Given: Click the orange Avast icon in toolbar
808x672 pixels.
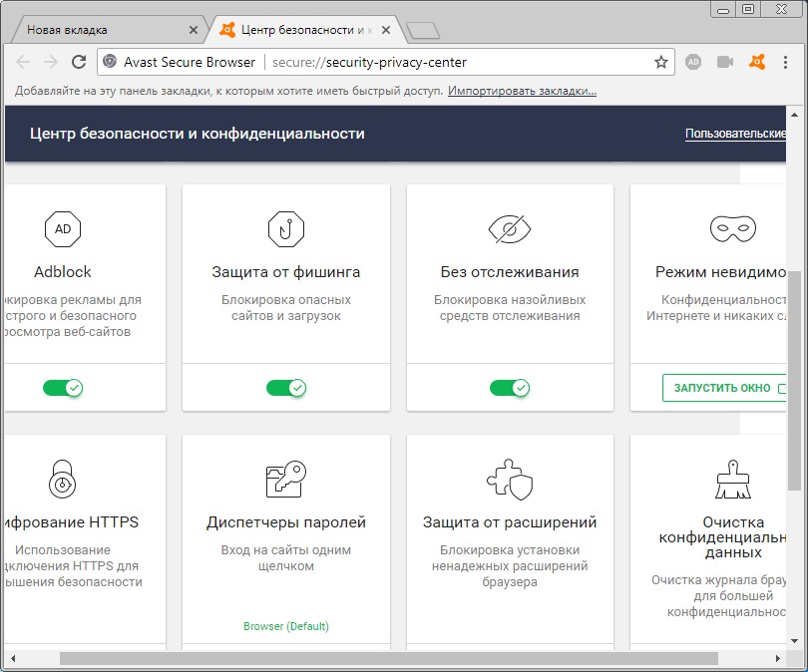Looking at the screenshot, I should coord(757,62).
